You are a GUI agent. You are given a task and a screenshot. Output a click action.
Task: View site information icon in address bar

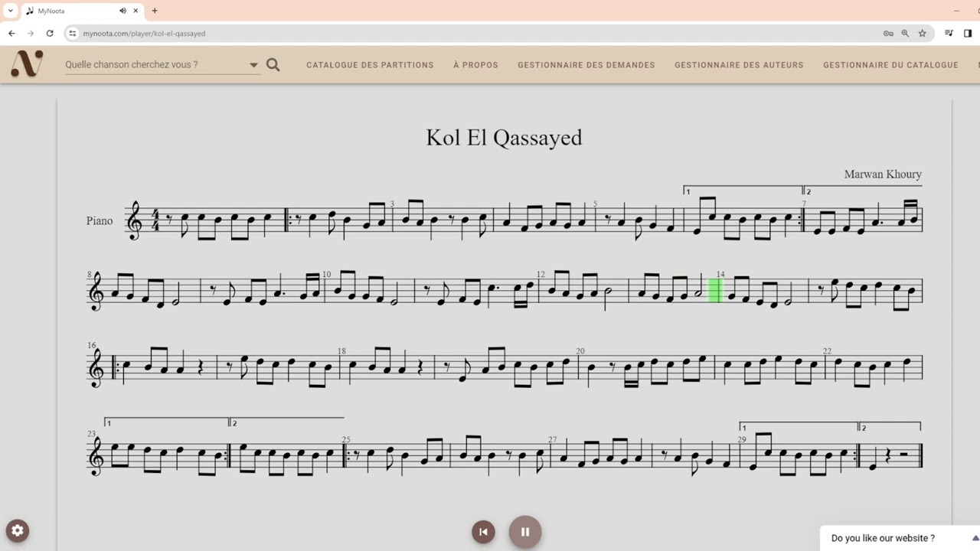[73, 33]
